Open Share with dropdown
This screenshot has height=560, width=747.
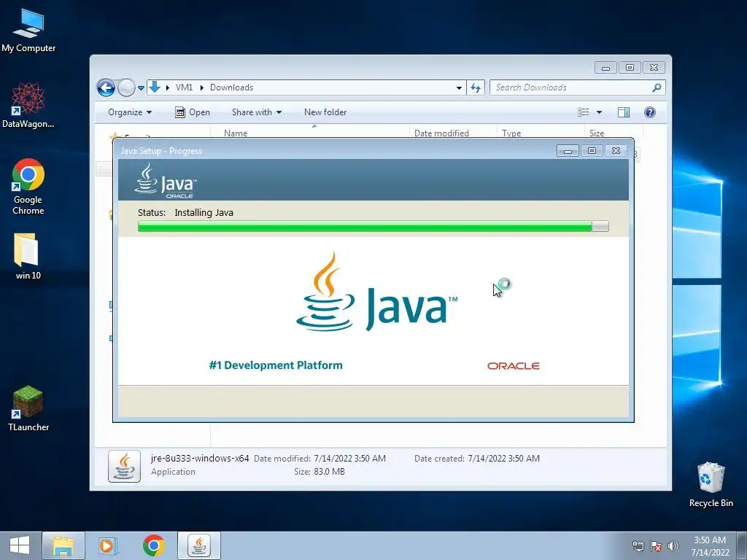257,112
